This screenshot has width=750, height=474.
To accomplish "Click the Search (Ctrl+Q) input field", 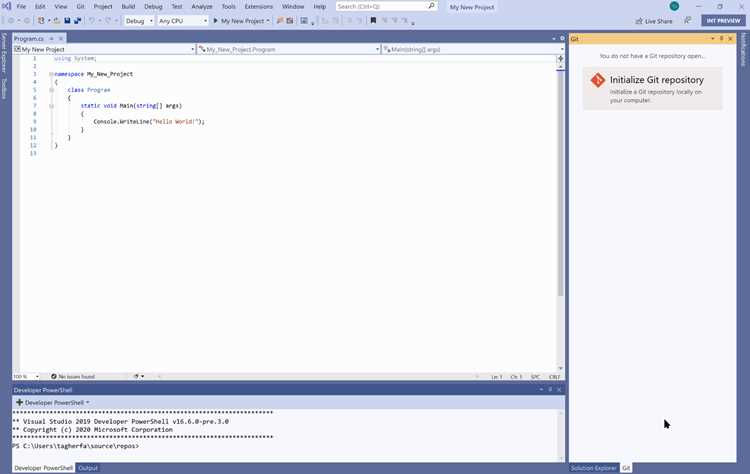I will coord(381,6).
